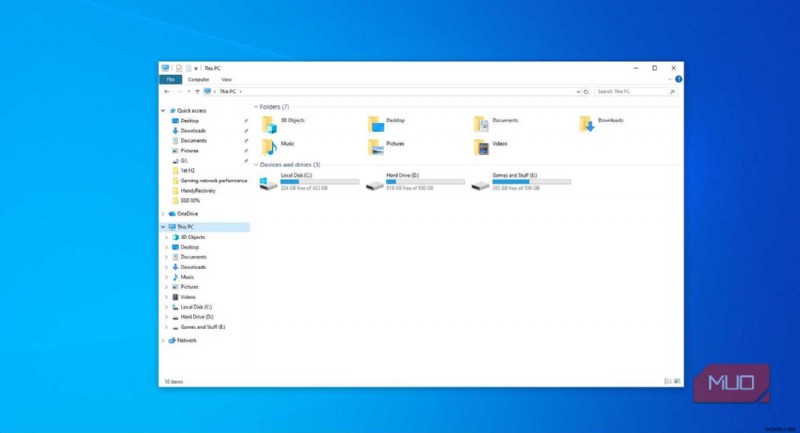
Task: Select Music under This PC tree
Action: (x=187, y=277)
